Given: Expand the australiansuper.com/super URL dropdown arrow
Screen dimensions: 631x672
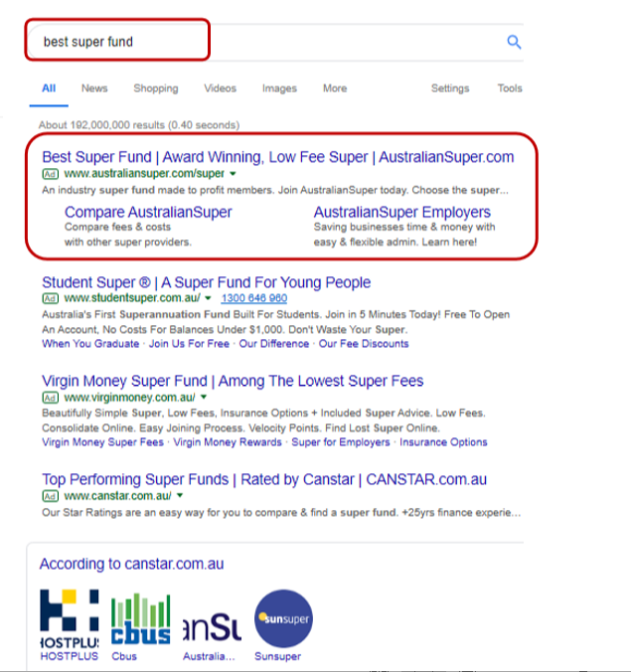Looking at the screenshot, I should pos(233,174).
